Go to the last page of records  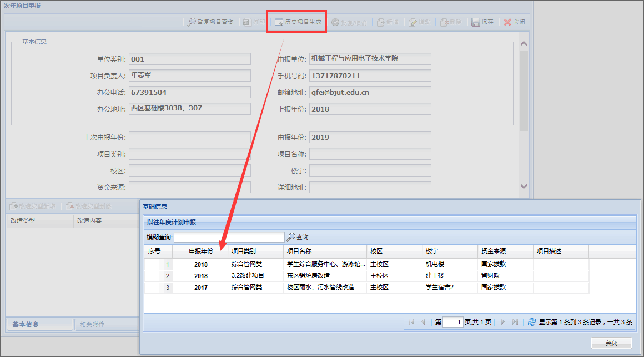[x=515, y=322]
